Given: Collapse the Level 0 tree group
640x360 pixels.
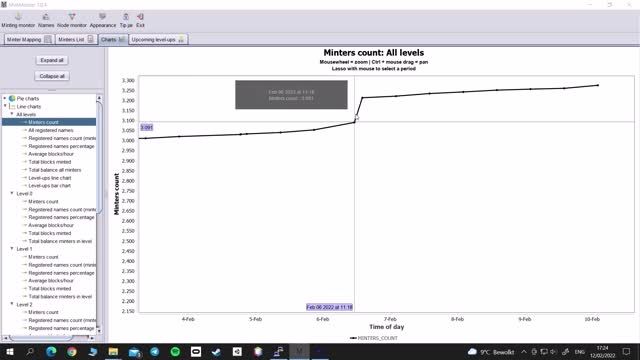Looking at the screenshot, I should click(12, 193).
